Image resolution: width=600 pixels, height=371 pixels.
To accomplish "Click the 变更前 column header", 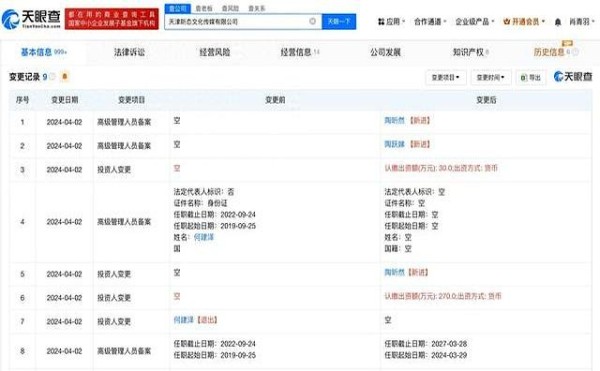I will (275, 100).
